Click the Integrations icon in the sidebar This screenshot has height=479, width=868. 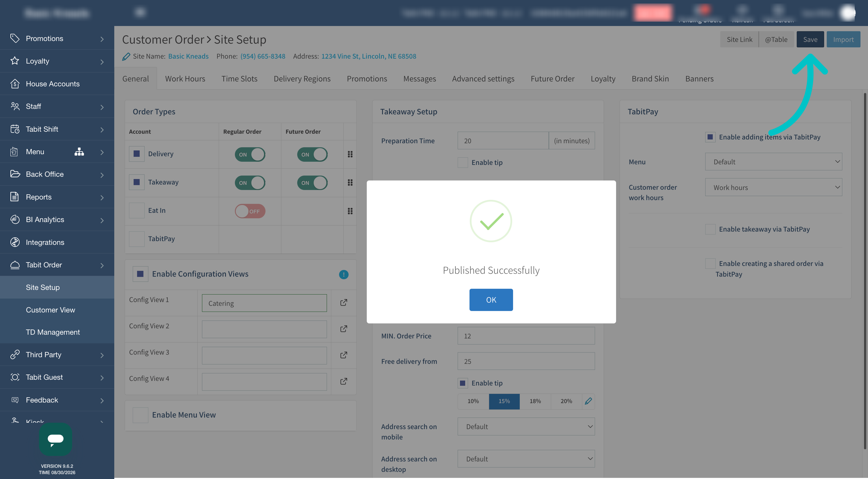point(14,242)
